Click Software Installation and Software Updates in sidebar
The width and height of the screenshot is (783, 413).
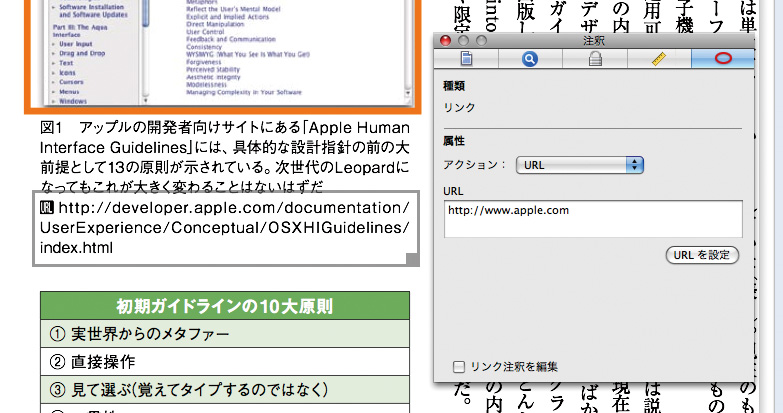click(x=93, y=11)
